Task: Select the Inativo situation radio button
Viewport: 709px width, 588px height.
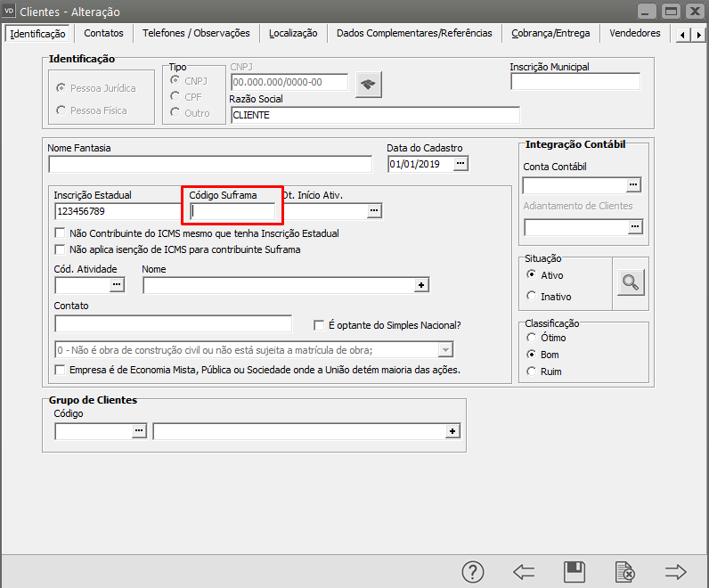Action: [x=532, y=296]
